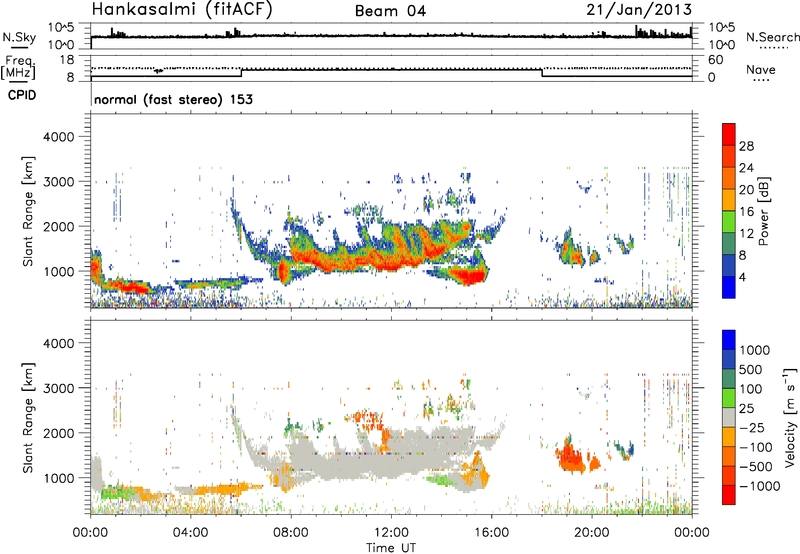Click the '04:00' time axis tick

pyautogui.click(x=191, y=533)
